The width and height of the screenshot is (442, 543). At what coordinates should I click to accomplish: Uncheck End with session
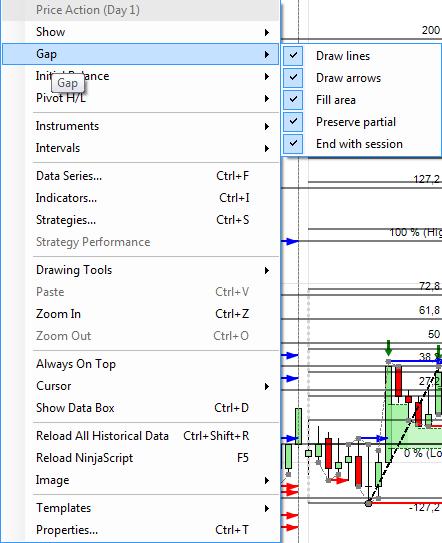pyautogui.click(x=293, y=143)
